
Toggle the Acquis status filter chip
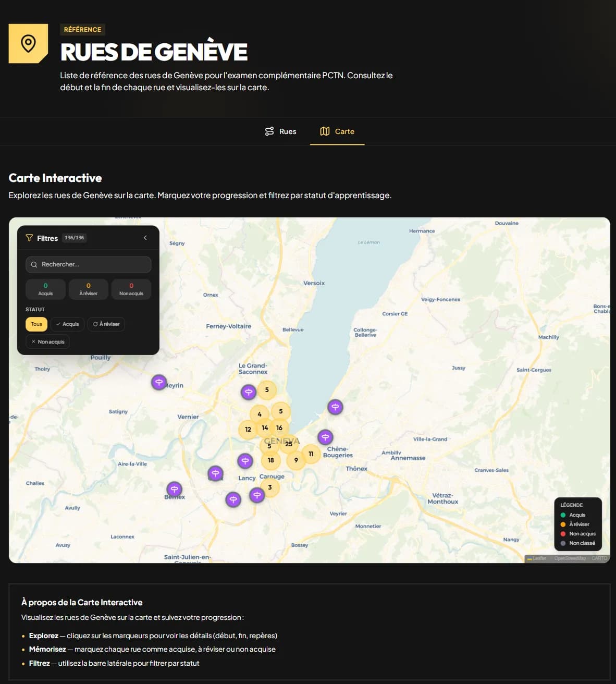click(68, 324)
